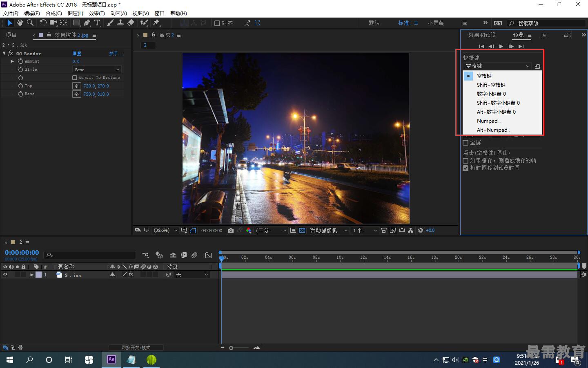
Task: Check the Adjust To Distance checkbox
Action: [x=75, y=78]
